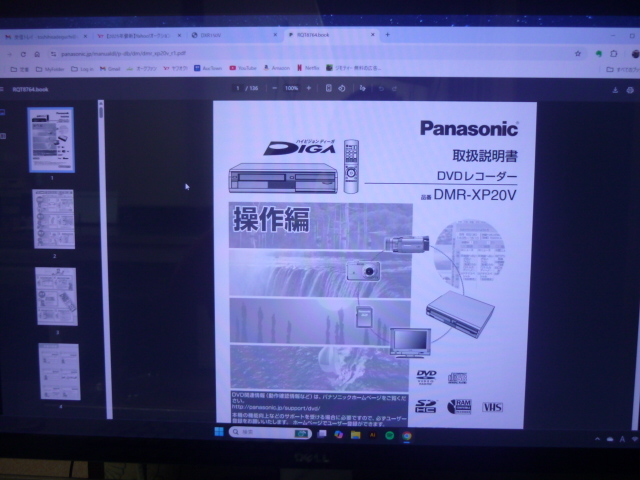This screenshot has height=480, width=640.
Task: Open the YouTube bookmark
Action: click(243, 68)
